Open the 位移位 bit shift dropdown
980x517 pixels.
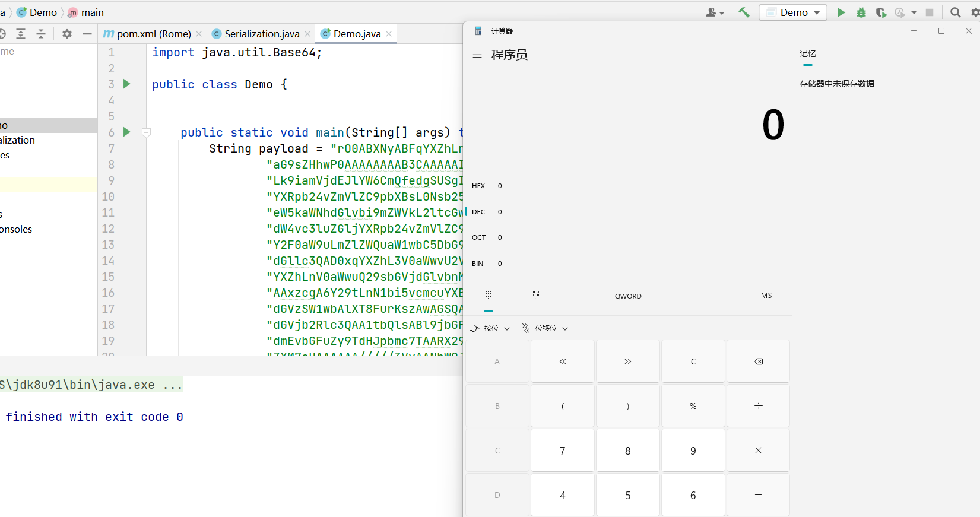(x=545, y=328)
